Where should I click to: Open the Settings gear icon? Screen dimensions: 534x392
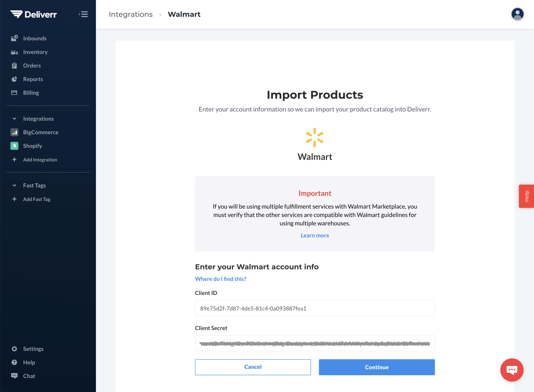click(14, 349)
